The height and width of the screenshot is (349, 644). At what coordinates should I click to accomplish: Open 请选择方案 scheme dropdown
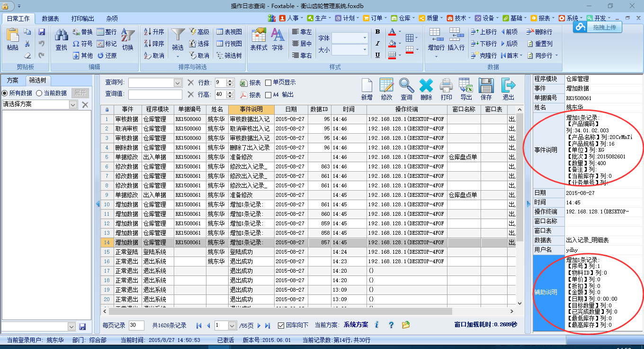73,104
